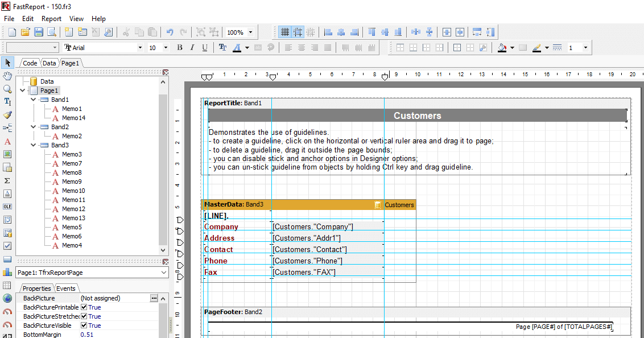
Task: Select Memo10 in the report tree
Action: pos(73,191)
